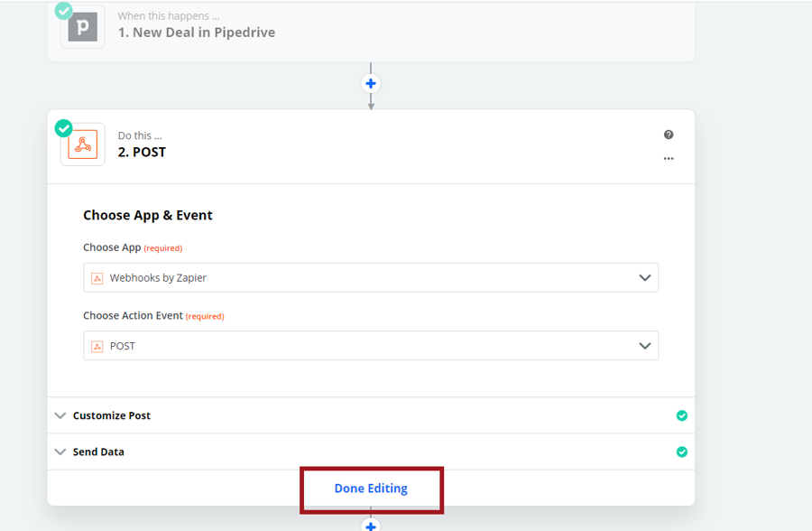Open the help question mark icon

pyautogui.click(x=669, y=135)
